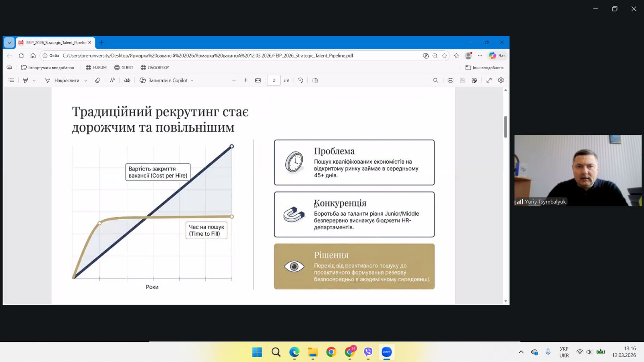Click Save As icon in PDF toolbar

coord(474,80)
